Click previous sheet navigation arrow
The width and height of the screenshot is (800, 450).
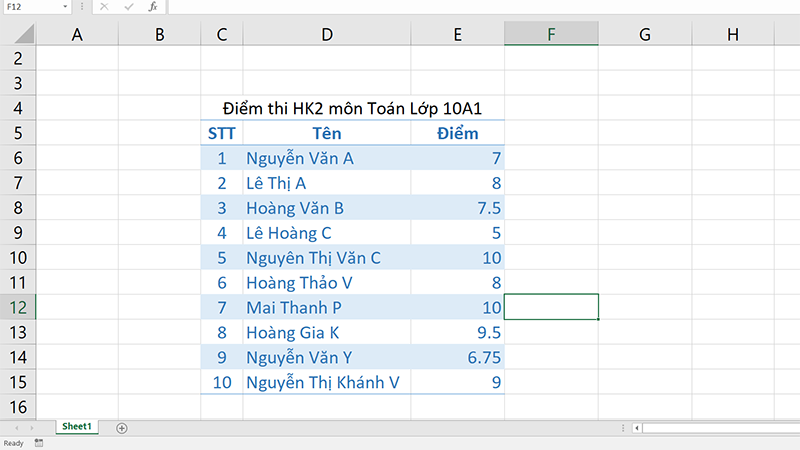[17, 427]
